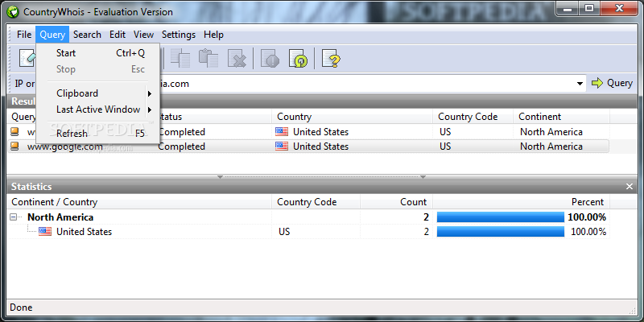Click the resize grip in status bar
The width and height of the screenshot is (644, 322).
pyautogui.click(x=632, y=311)
